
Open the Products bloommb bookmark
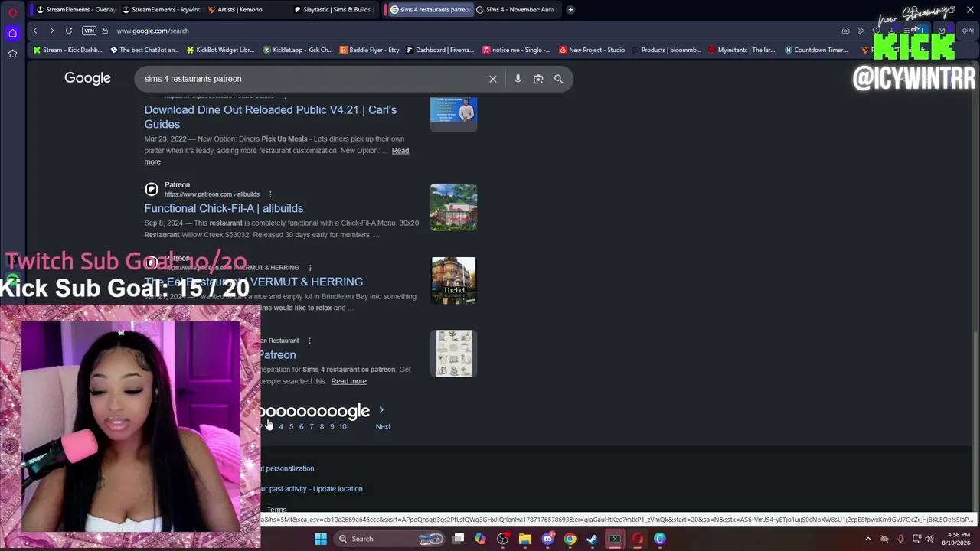click(x=666, y=50)
